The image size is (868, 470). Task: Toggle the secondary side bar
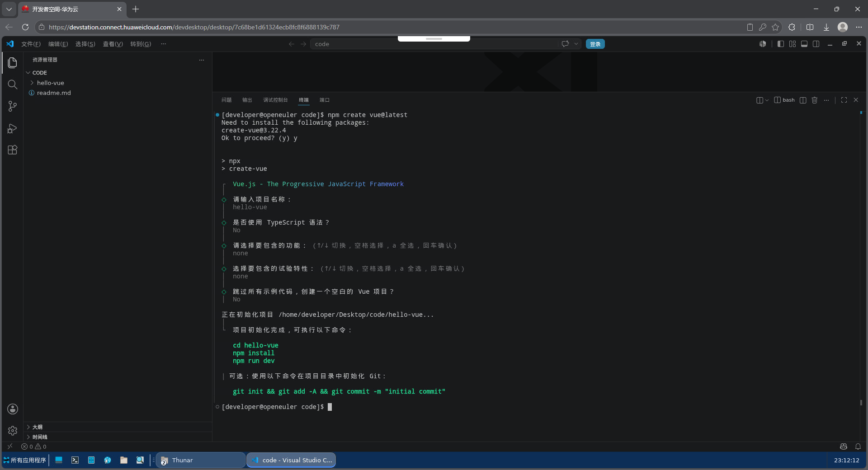tap(816, 44)
